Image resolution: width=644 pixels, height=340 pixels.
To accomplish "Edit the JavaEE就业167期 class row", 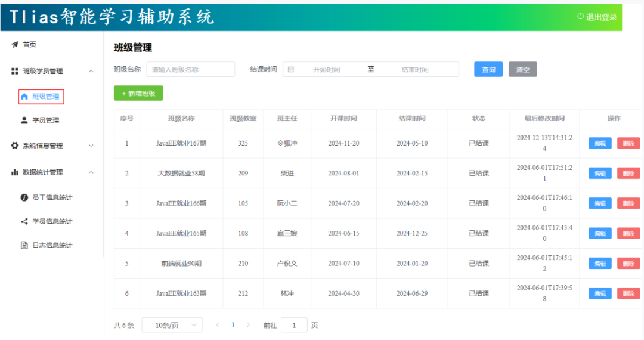I will tap(600, 143).
